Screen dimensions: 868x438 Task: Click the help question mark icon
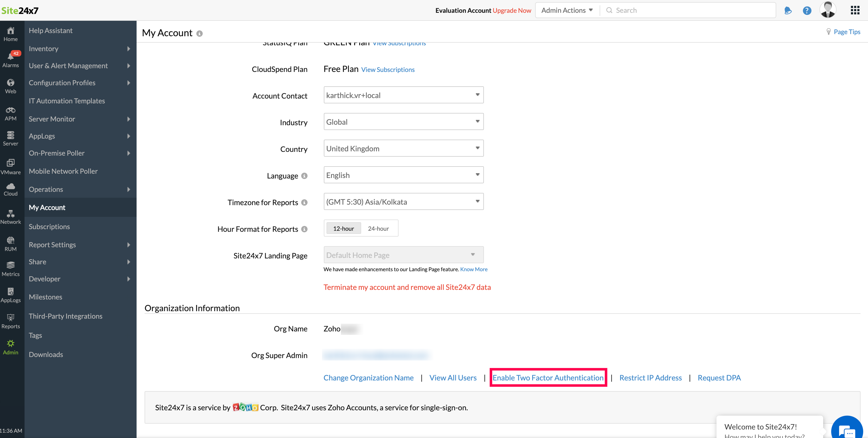coord(807,10)
